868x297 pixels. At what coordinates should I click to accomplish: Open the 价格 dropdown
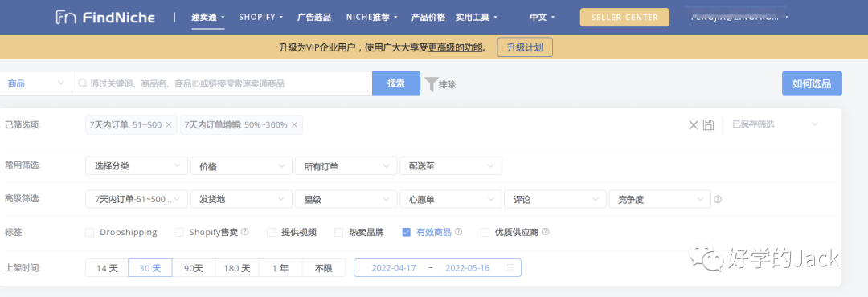pos(241,166)
